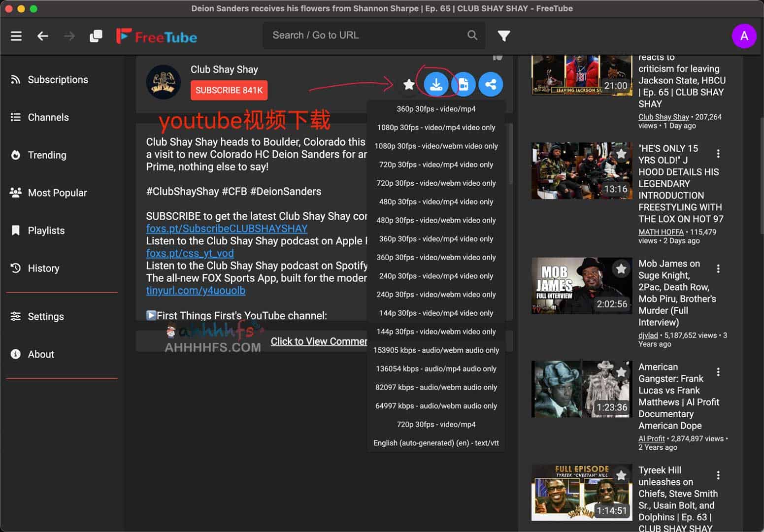The width and height of the screenshot is (764, 532).
Task: Open your watch History
Action: click(44, 268)
